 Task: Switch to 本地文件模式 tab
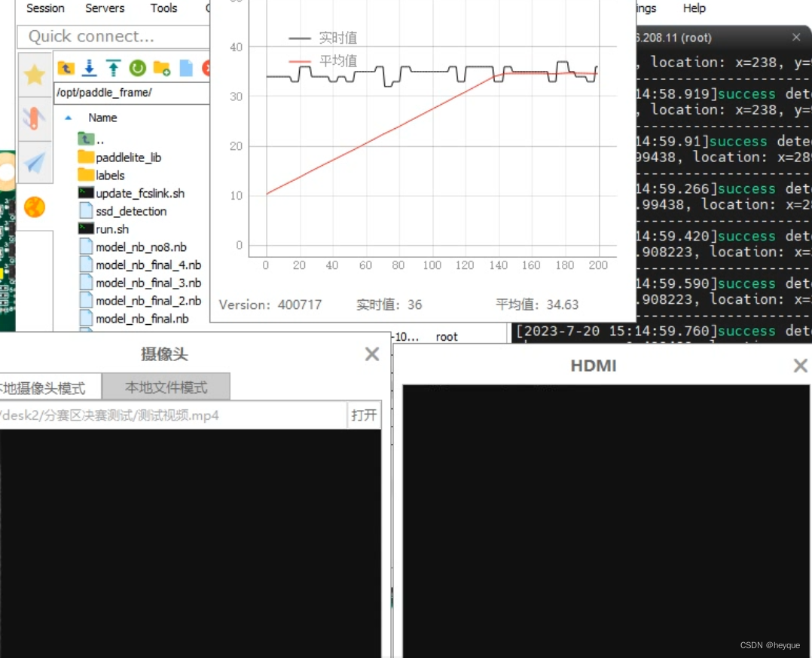tap(166, 387)
